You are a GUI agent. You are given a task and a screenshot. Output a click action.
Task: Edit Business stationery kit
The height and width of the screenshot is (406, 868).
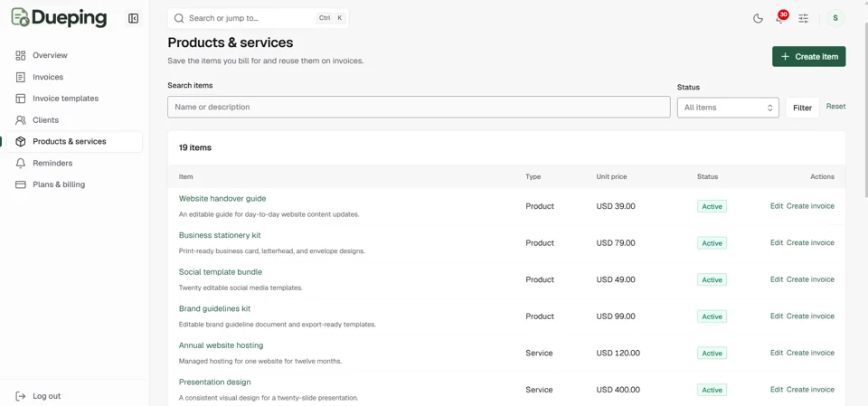point(777,242)
